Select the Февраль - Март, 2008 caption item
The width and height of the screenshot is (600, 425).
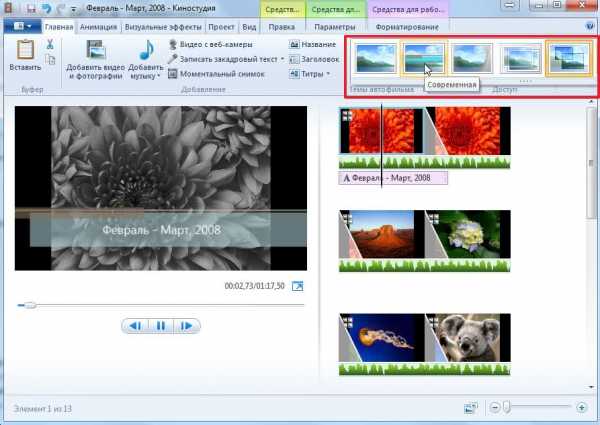click(393, 178)
